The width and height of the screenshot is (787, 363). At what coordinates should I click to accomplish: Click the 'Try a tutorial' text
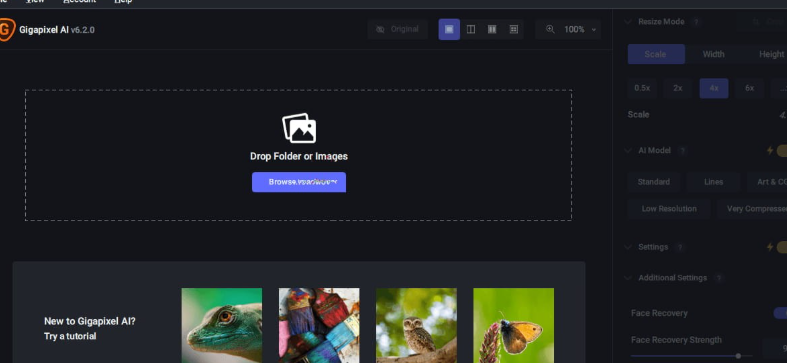(x=70, y=336)
